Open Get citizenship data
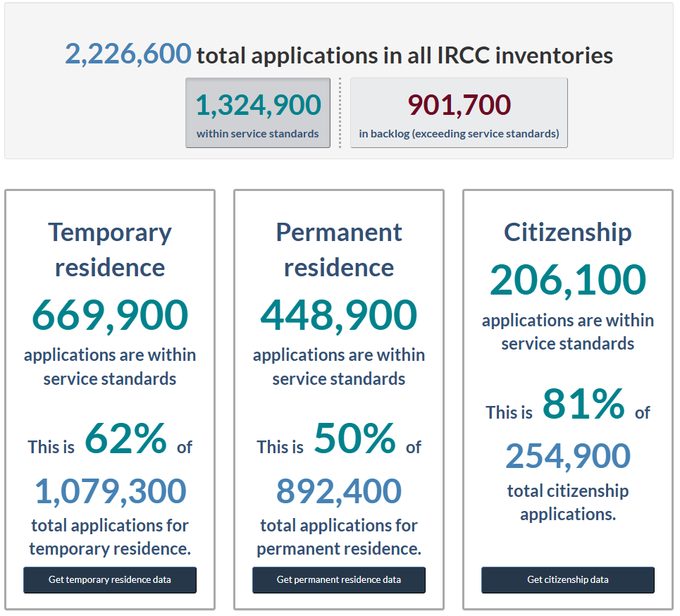This screenshot has width=680, height=616. 568,580
